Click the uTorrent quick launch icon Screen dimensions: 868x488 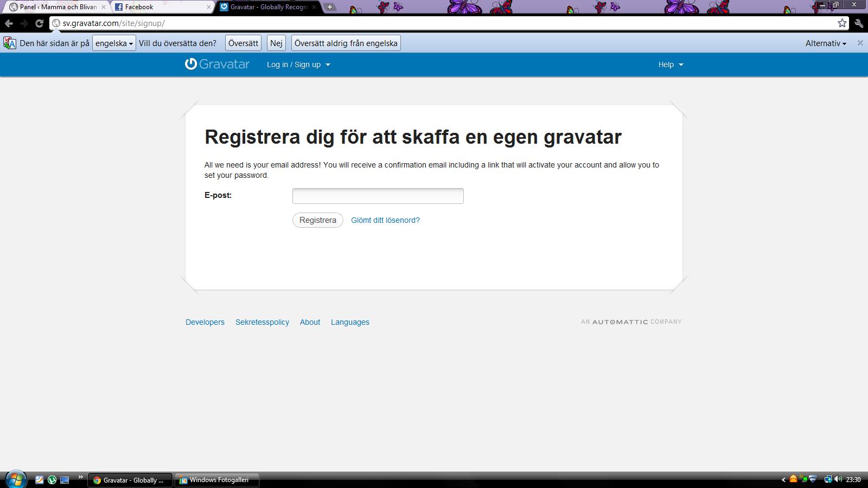coord(52,480)
